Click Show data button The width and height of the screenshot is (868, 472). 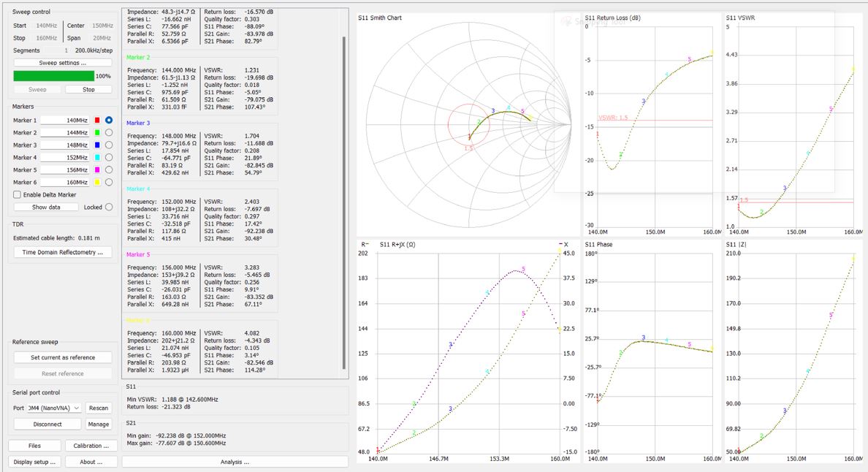(47, 207)
